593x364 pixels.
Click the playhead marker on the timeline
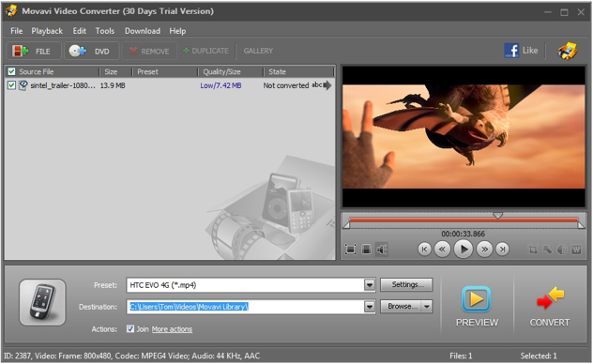(x=497, y=216)
